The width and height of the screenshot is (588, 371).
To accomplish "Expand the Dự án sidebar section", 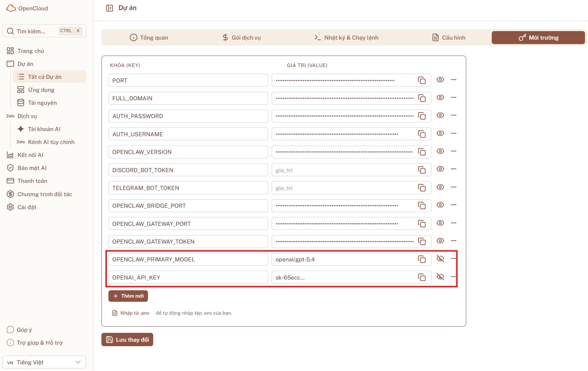I will pyautogui.click(x=25, y=64).
